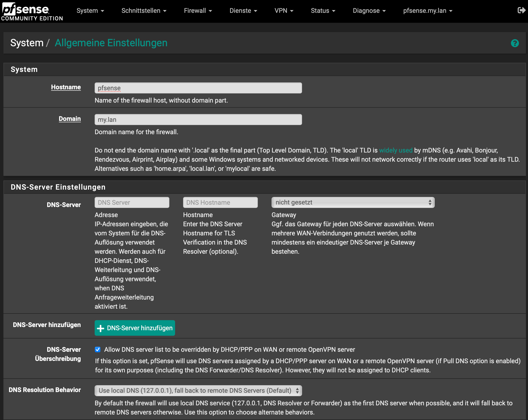Click the Hostname input field
Image resolution: width=528 pixels, height=420 pixels.
point(198,88)
